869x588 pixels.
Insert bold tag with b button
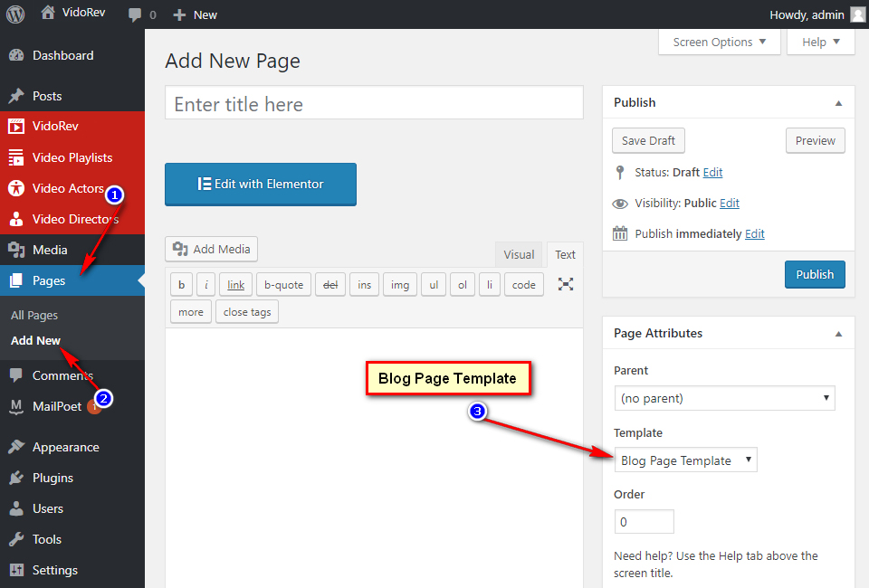point(181,285)
